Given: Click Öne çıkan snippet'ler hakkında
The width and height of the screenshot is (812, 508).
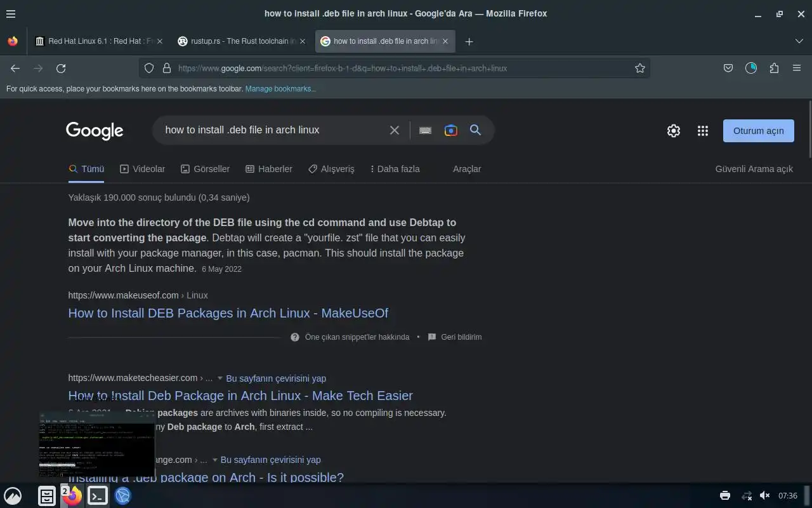Looking at the screenshot, I should click(x=357, y=337).
